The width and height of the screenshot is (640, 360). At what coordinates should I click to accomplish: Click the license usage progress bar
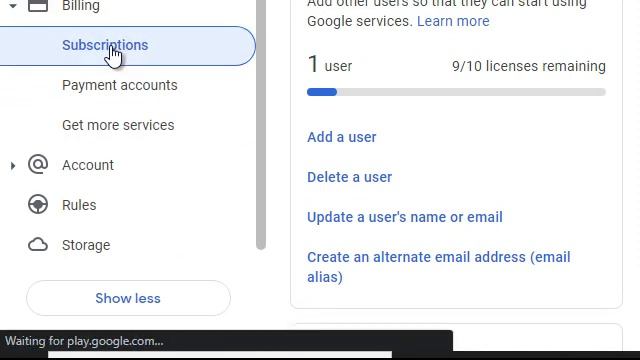tap(456, 92)
